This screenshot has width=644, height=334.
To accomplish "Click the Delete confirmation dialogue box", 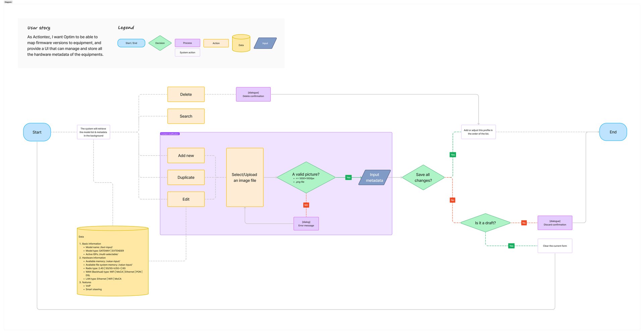I will [x=253, y=94].
